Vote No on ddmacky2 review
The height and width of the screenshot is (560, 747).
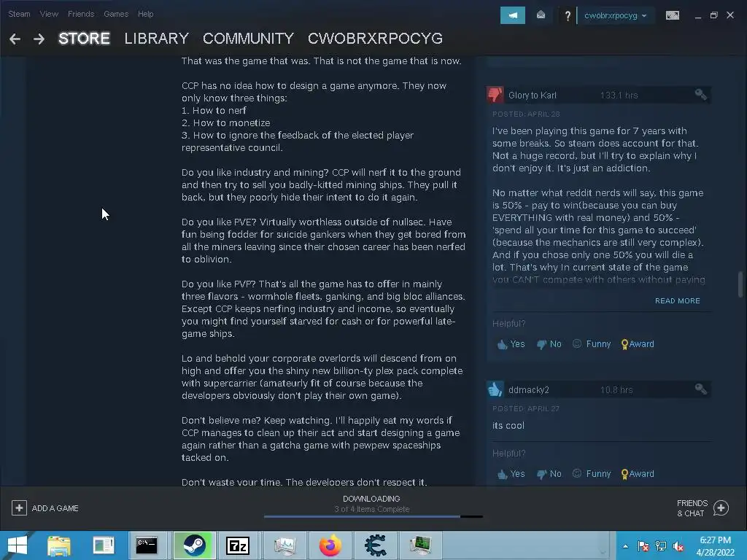pyautogui.click(x=549, y=474)
